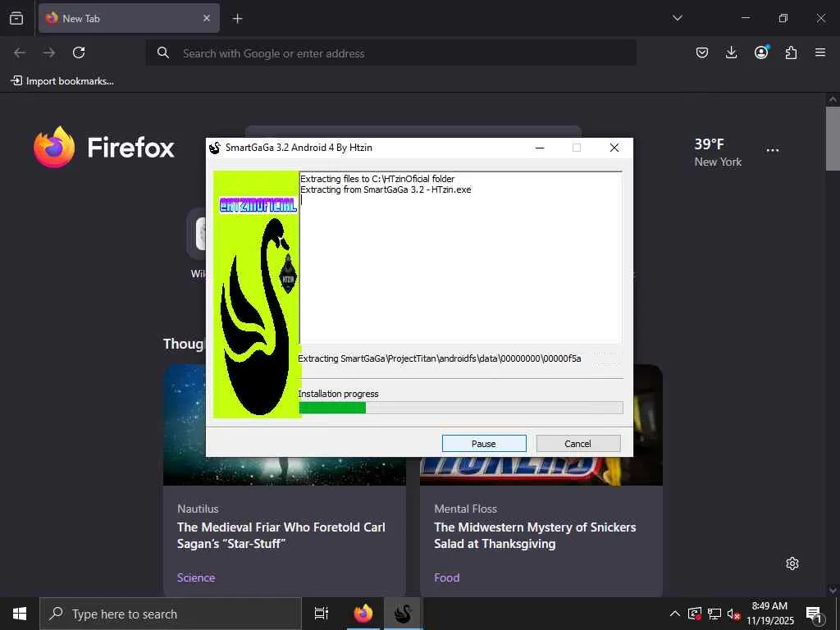The width and height of the screenshot is (840, 630).
Task: Close the SmartGaGa installer dialog
Action: 614,148
